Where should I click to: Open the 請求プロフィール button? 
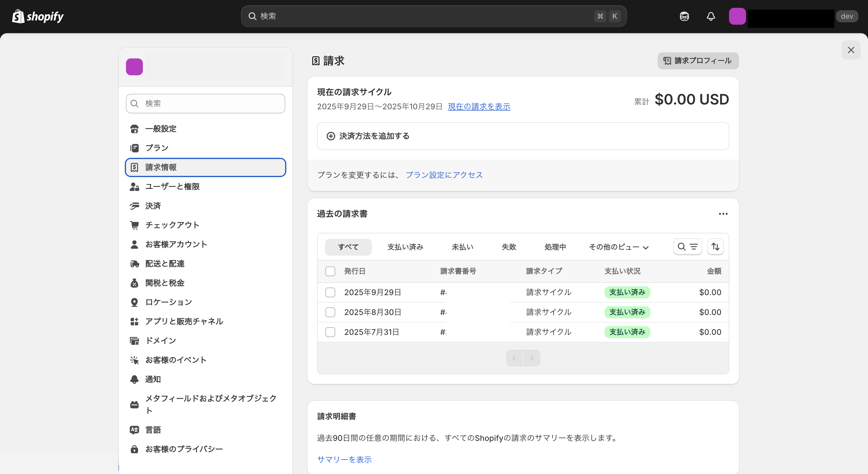click(697, 61)
